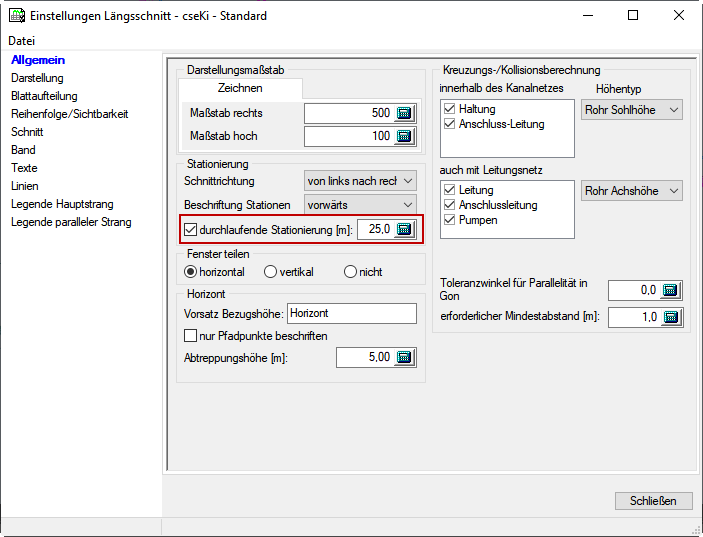Open the Rohr Sohlhöhe dropdown
This screenshot has width=703, height=537.
coord(631,110)
